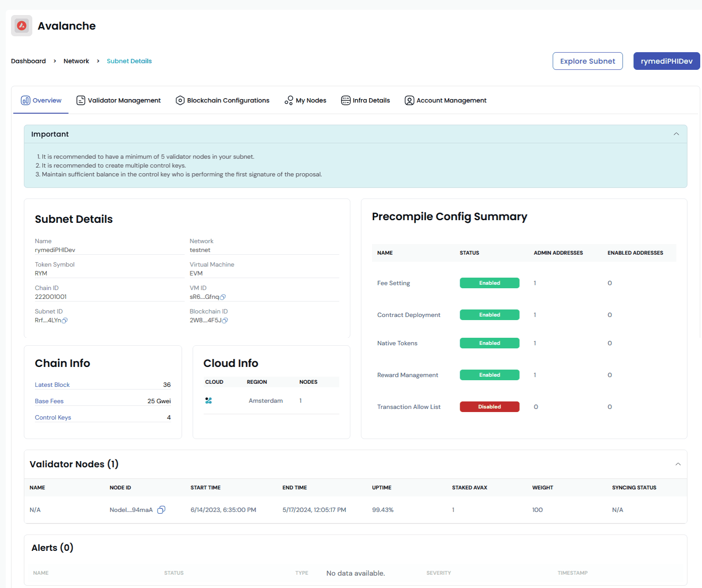The image size is (702, 588).
Task: Click the rymediPHIDev button
Action: pos(667,61)
